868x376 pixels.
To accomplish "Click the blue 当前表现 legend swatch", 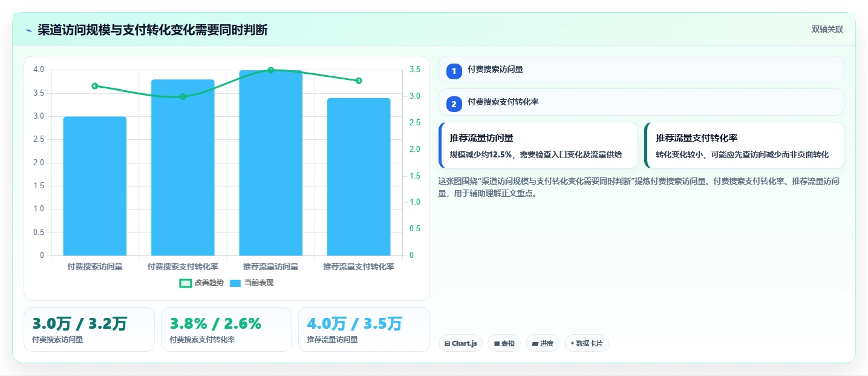I will tap(235, 283).
